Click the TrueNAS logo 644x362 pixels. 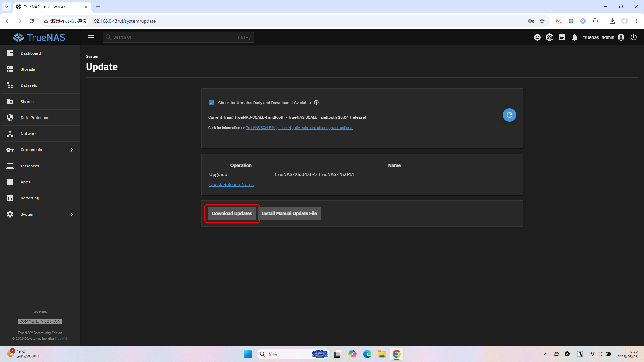pos(39,37)
